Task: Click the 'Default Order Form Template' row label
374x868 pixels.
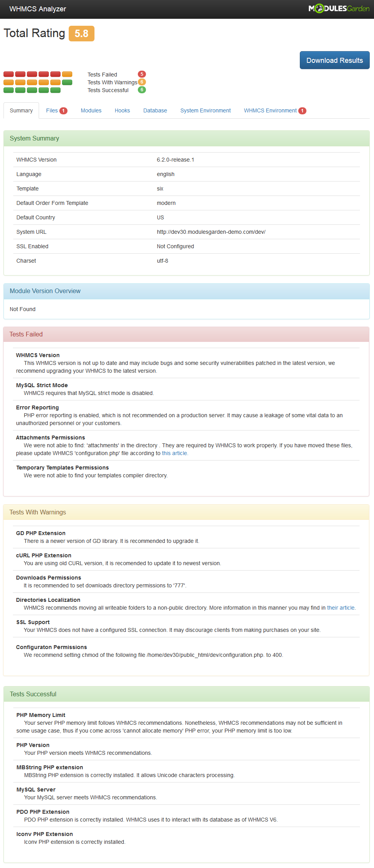Action: click(x=52, y=203)
